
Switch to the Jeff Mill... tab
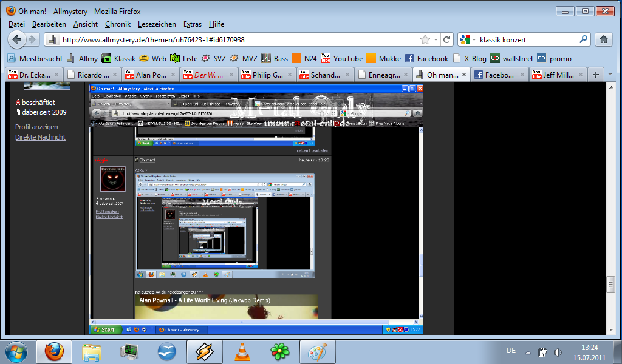(x=559, y=75)
